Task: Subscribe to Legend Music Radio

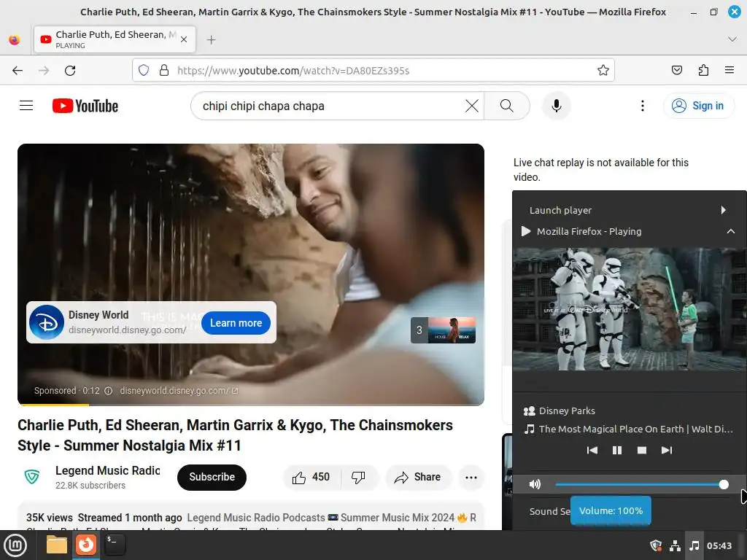Action: (212, 477)
